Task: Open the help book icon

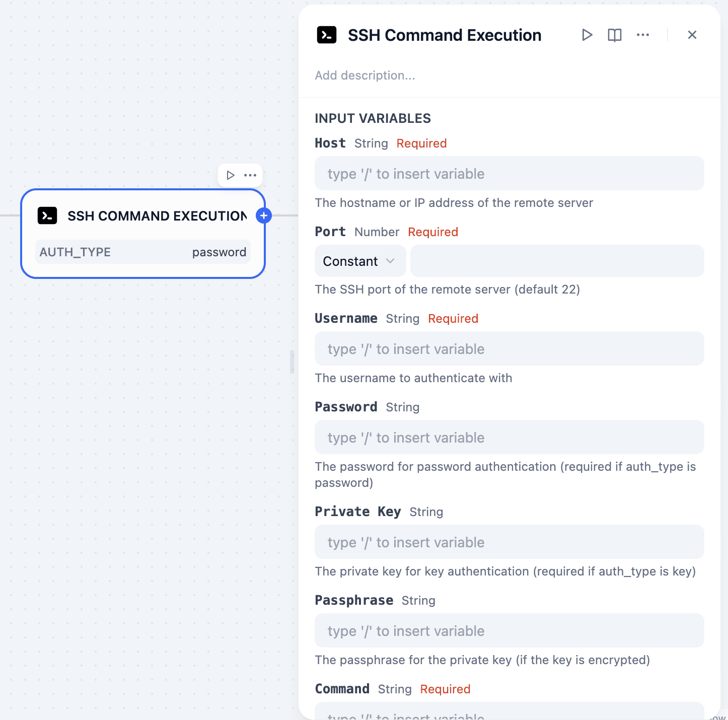Action: (x=614, y=35)
